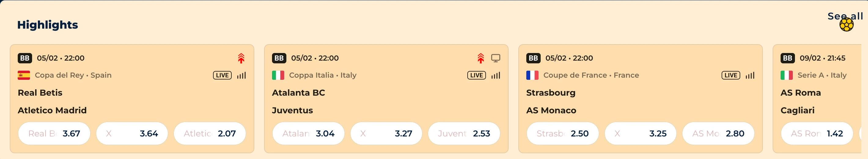Image resolution: width=868 pixels, height=159 pixels.
Task: Open statistics bars icon for Strasbourg match
Action: coord(750,75)
